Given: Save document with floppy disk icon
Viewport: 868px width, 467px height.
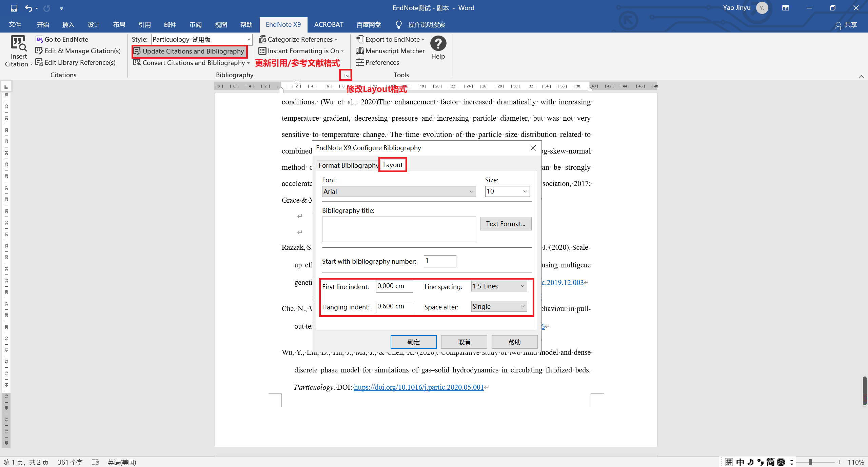Looking at the screenshot, I should tap(14, 8).
